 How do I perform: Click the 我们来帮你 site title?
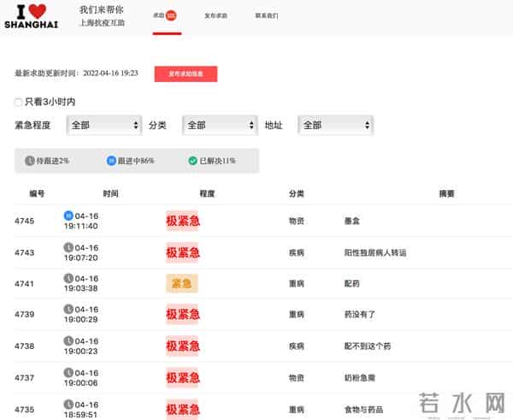pyautogui.click(x=102, y=9)
